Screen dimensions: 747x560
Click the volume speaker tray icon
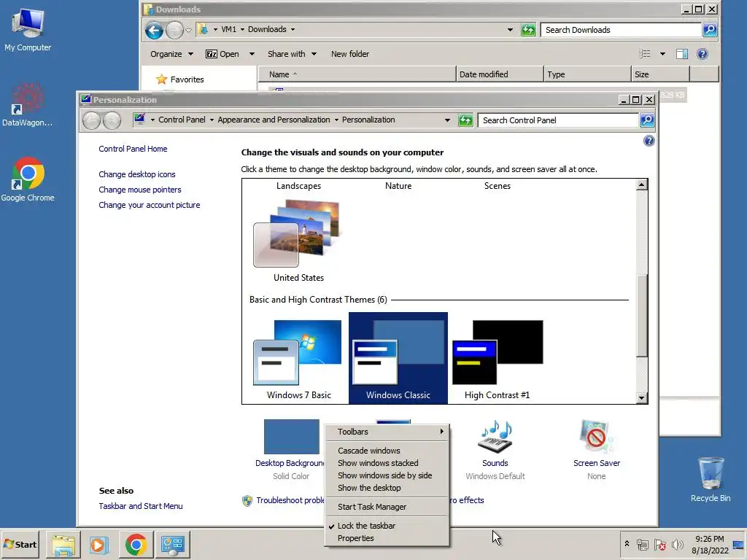[678, 545]
